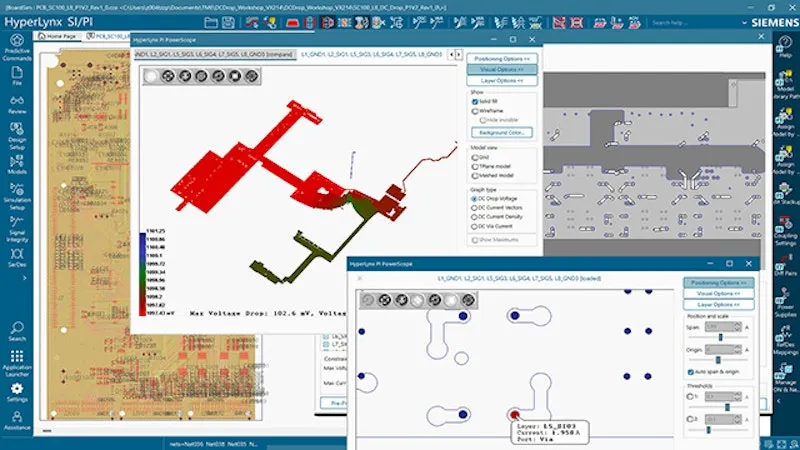Click Layer Options in lower PowerScope window
800x450 pixels.
point(718,305)
